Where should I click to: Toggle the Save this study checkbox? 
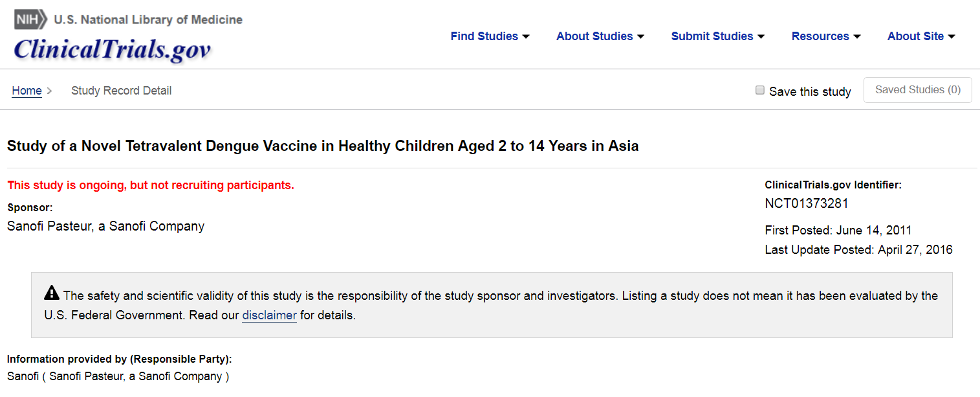760,91
